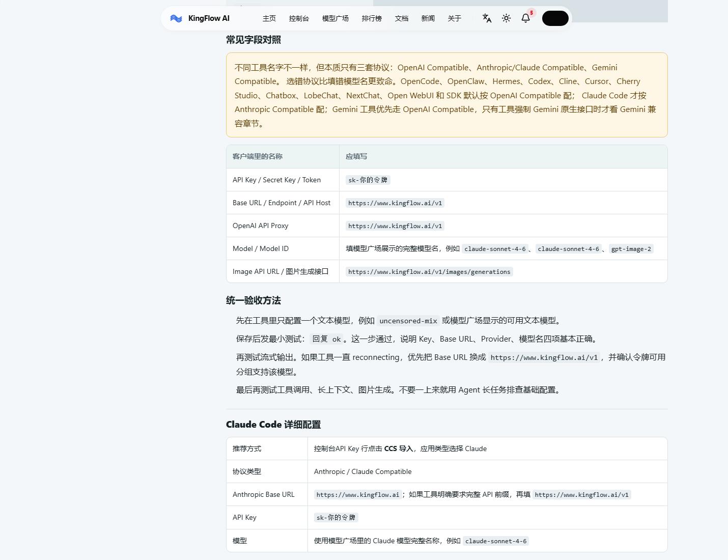Viewport: 728px width, 560px height.
Task: Open the black user avatar button
Action: (x=555, y=18)
